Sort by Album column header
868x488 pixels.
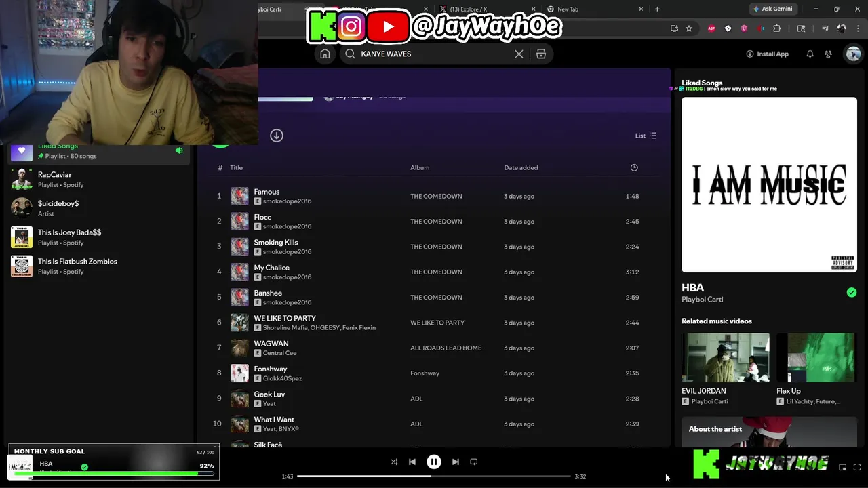(420, 167)
